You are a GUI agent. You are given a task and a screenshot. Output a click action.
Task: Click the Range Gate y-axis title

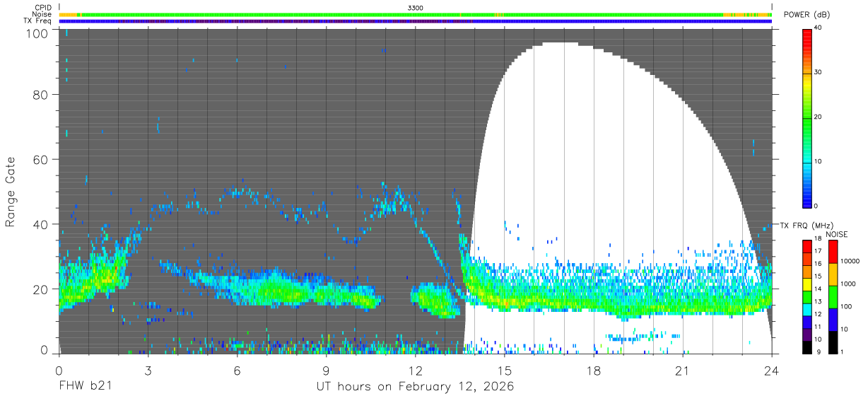point(11,191)
